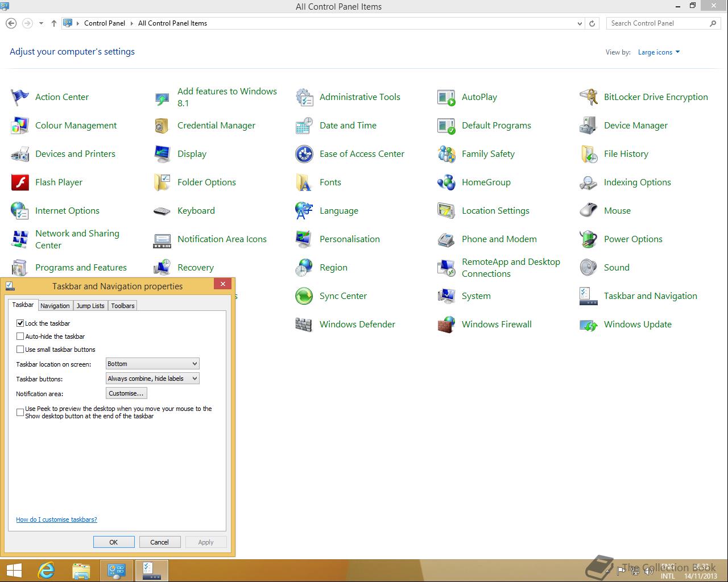The height and width of the screenshot is (582, 728).
Task: Open the File History icon
Action: point(589,154)
